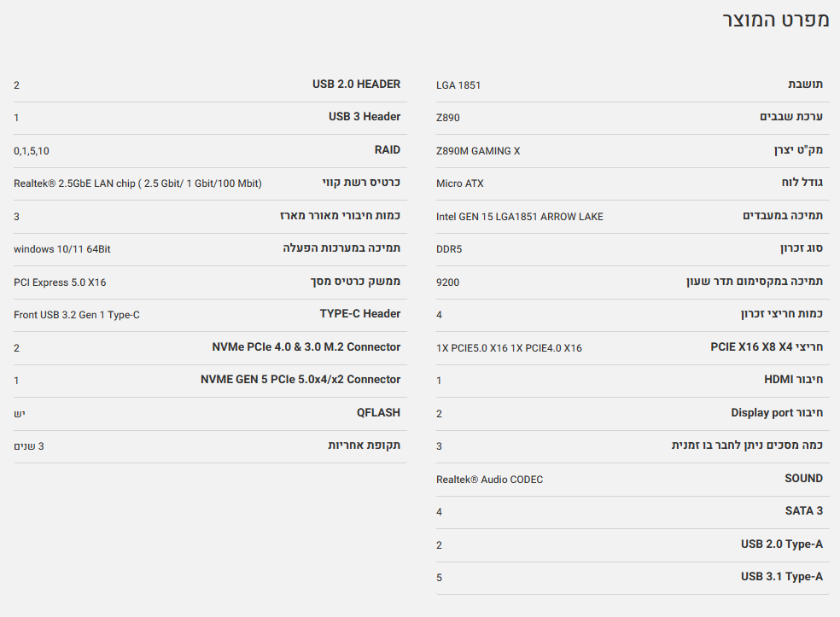The width and height of the screenshot is (840, 617).
Task: Click the USB 2.0 HEADER label
Action: pos(356,84)
